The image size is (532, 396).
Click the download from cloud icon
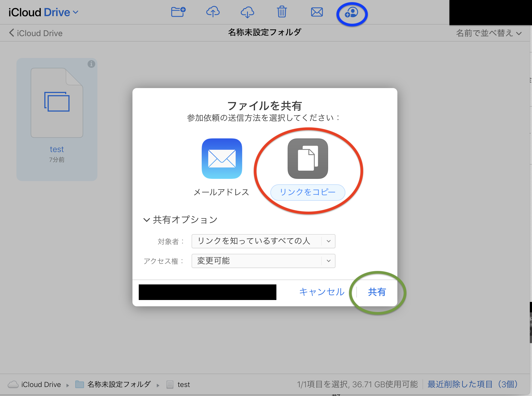tap(247, 12)
